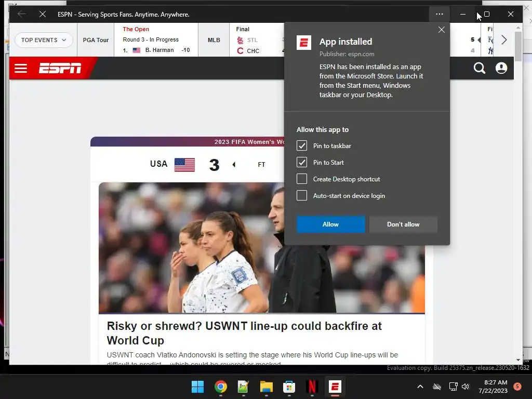Dismiss the App installed popup

[442, 30]
